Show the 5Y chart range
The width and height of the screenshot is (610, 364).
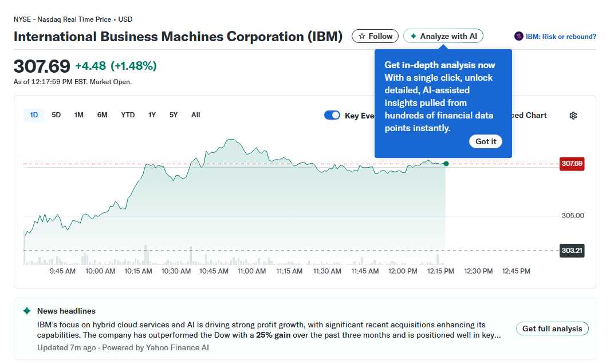pos(174,115)
